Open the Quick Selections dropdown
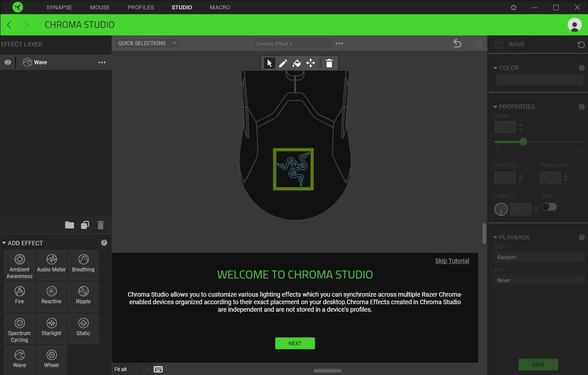Screen dimensions: 588x375 coord(148,43)
